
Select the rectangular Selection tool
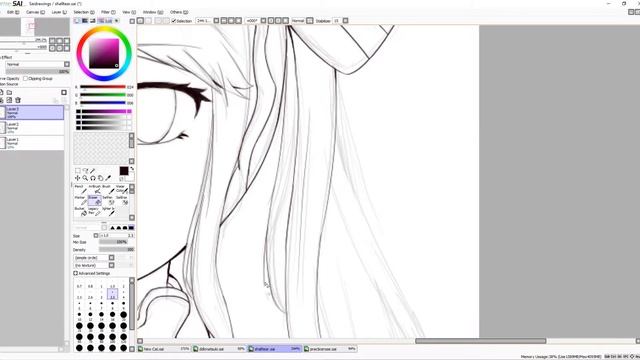pos(78,171)
